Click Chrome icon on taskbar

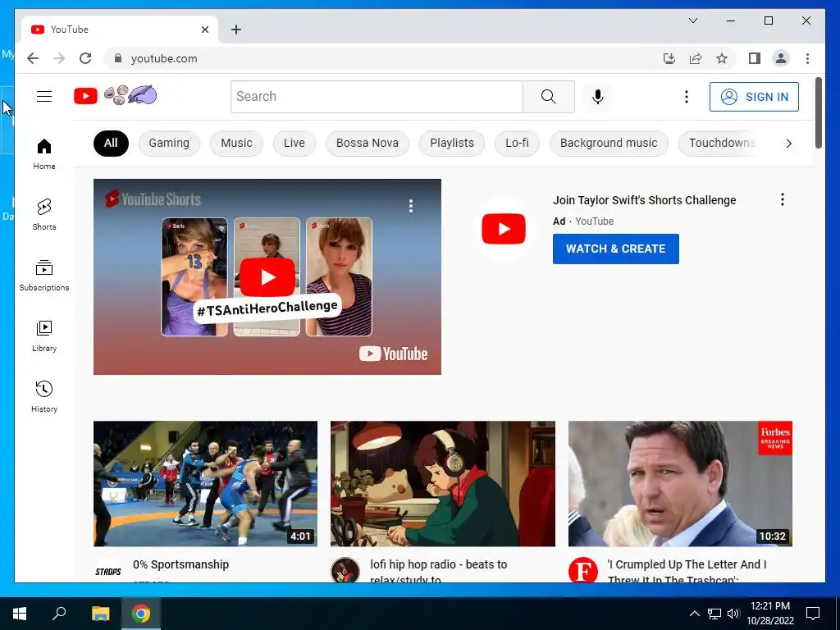(141, 614)
